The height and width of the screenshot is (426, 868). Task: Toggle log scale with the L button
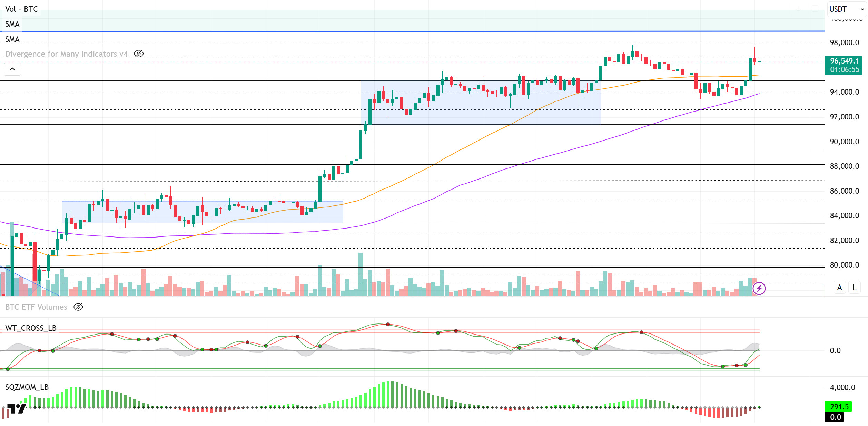(x=855, y=287)
